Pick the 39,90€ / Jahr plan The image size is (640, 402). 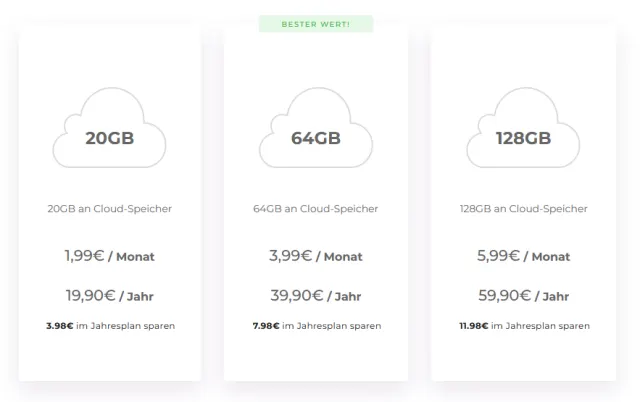point(316,295)
